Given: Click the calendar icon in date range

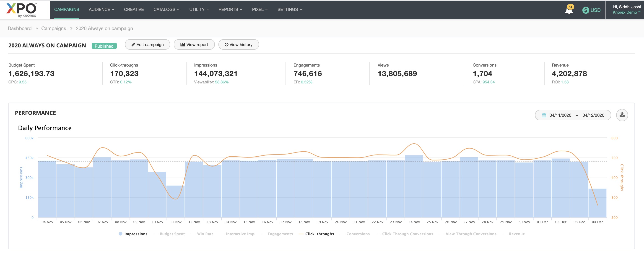Looking at the screenshot, I should (x=544, y=115).
